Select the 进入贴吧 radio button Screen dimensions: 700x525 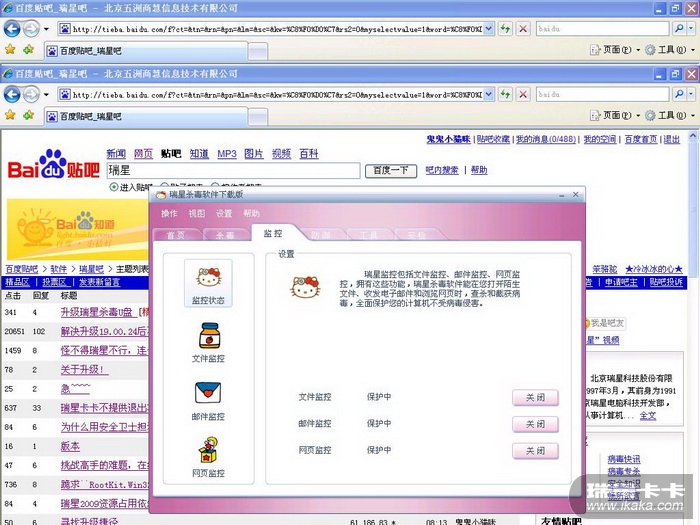click(114, 187)
